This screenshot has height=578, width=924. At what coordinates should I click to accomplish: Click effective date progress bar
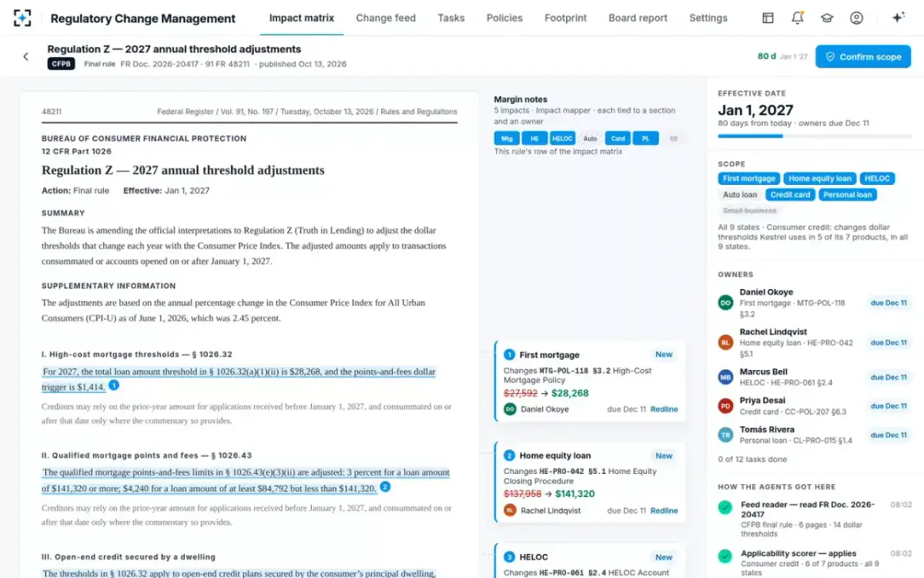pos(815,136)
